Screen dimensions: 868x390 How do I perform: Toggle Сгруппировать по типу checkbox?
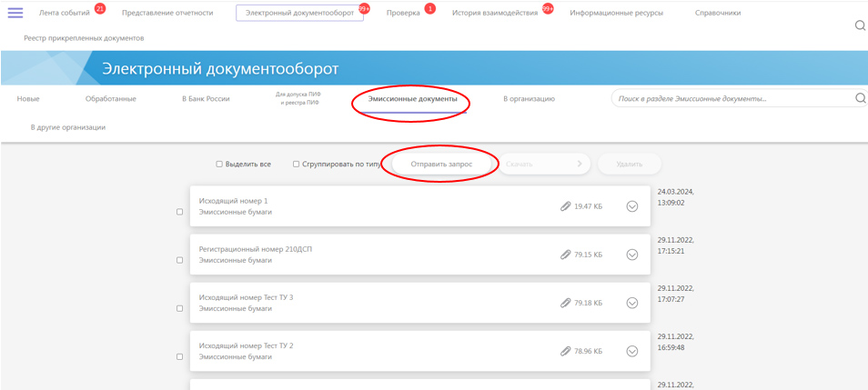[x=296, y=165]
